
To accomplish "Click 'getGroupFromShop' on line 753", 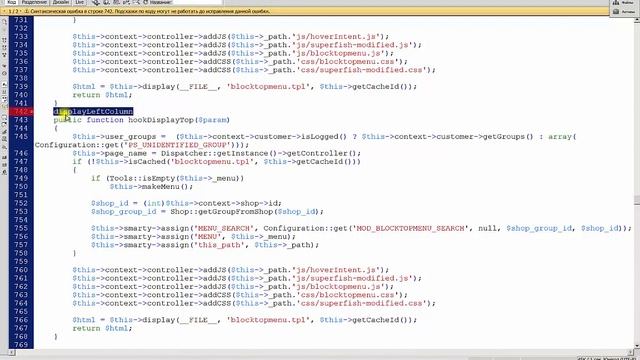I will click(x=238, y=211).
